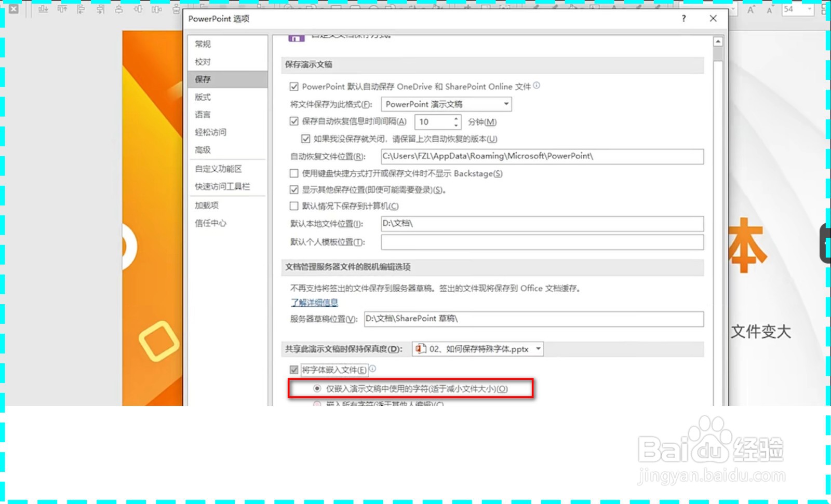This screenshot has height=504, width=831.
Task: Click the Increase Font Size icon
Action: click(751, 9)
